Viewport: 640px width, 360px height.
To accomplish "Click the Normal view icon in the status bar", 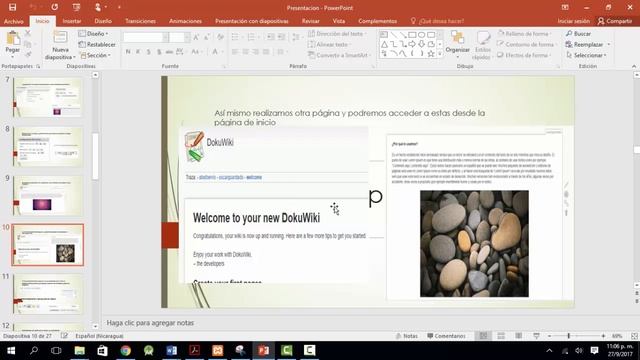I will (483, 336).
